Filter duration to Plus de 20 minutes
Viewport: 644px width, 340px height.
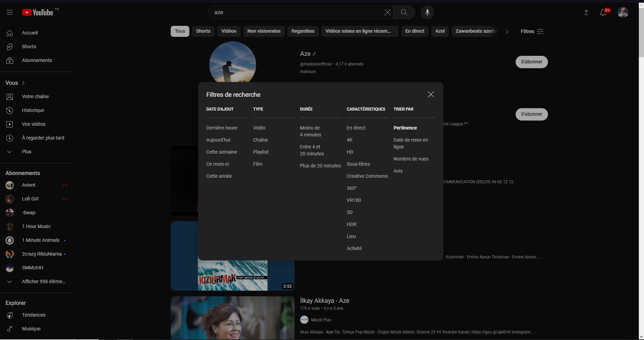tap(320, 166)
